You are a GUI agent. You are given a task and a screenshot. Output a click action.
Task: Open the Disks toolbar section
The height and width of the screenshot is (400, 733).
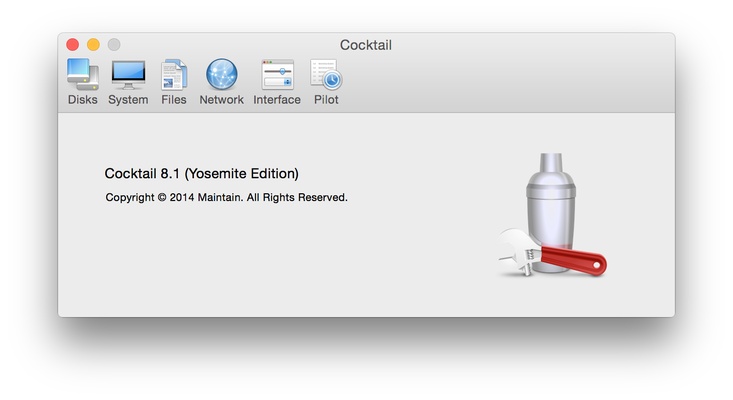point(83,81)
